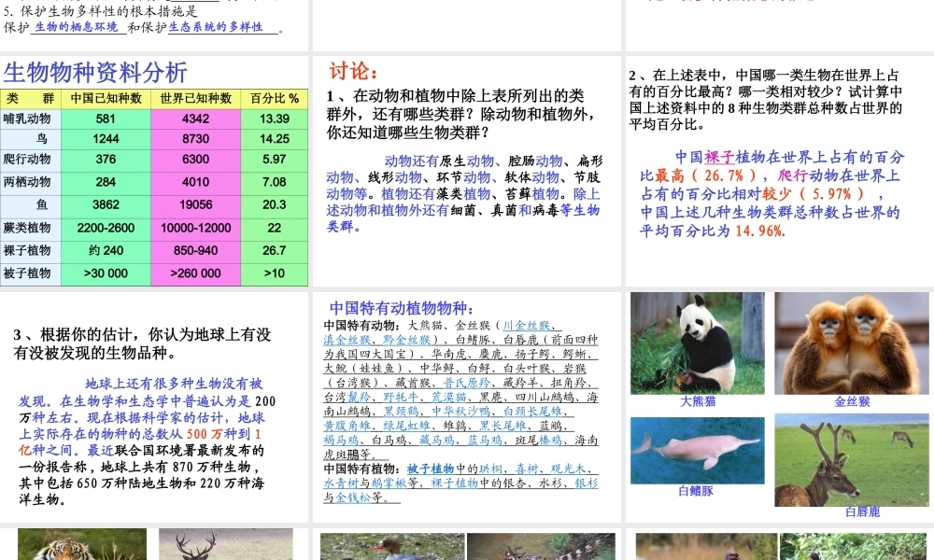The height and width of the screenshot is (560, 934).
Task: Select table cell 19056 in the 鱼 row
Action: coord(196,204)
